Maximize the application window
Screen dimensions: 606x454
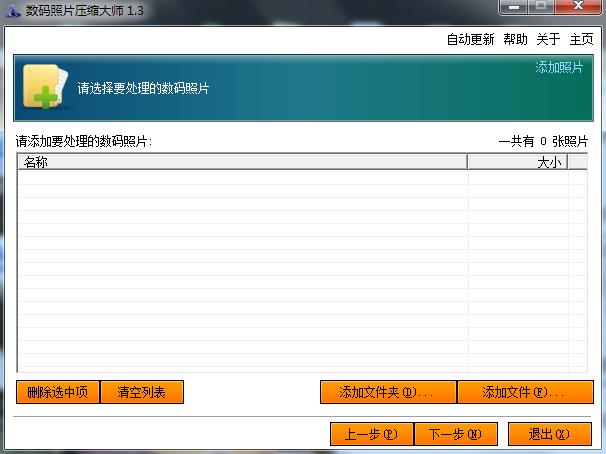point(541,7)
